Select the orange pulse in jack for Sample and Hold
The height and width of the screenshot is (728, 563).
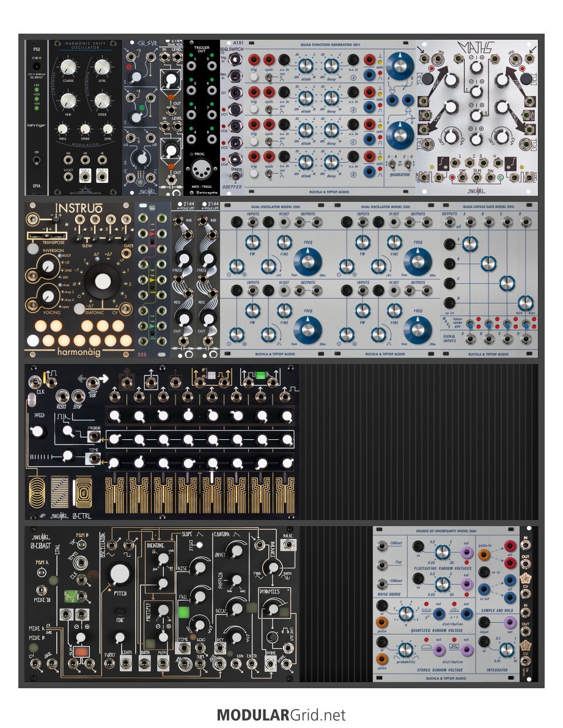[484, 554]
